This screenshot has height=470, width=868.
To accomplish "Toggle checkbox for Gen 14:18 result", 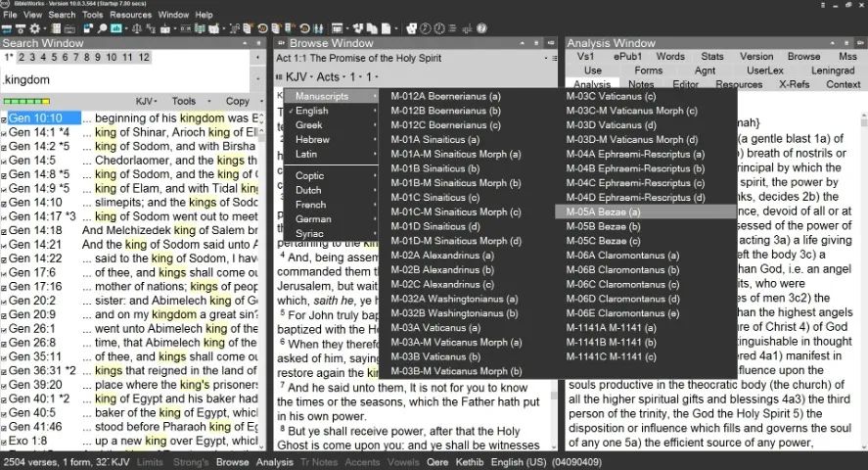I will (4, 231).
